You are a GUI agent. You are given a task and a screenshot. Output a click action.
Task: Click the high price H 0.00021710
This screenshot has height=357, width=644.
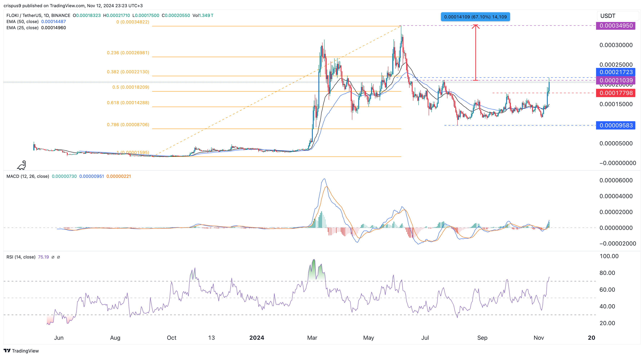coord(117,15)
